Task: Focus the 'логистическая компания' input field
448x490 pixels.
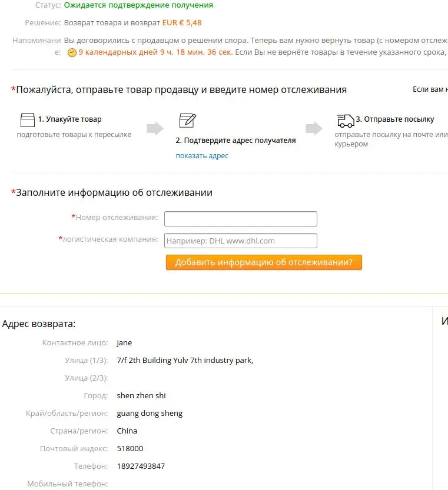Action: [241, 241]
